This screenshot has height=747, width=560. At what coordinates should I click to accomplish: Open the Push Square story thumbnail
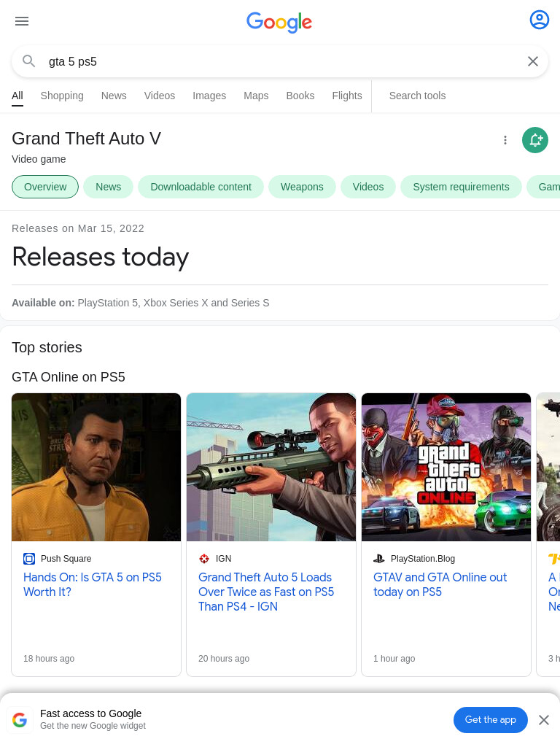96,467
